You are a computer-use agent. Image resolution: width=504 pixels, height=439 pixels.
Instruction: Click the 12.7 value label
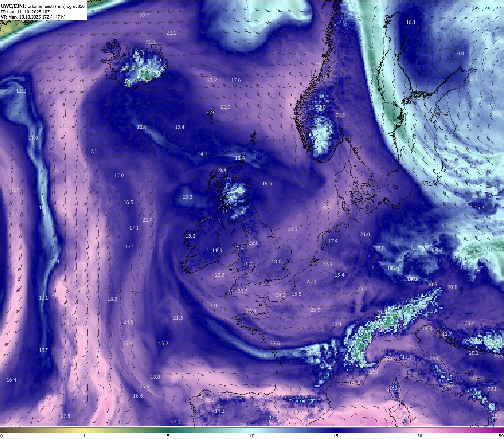[x=447, y=334]
